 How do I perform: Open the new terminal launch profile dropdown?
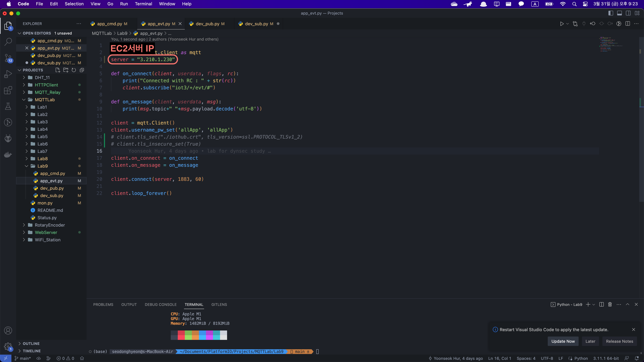click(x=594, y=304)
